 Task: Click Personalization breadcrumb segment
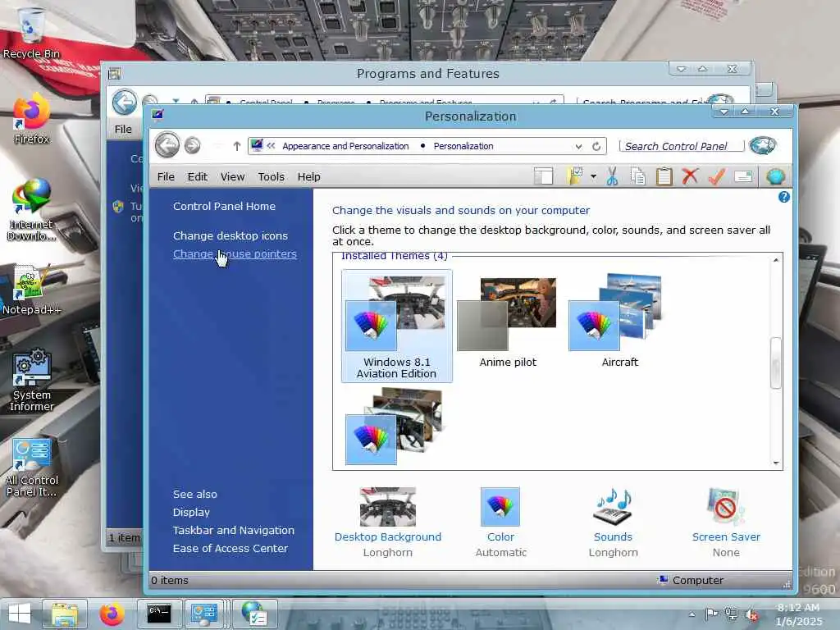[x=463, y=146]
